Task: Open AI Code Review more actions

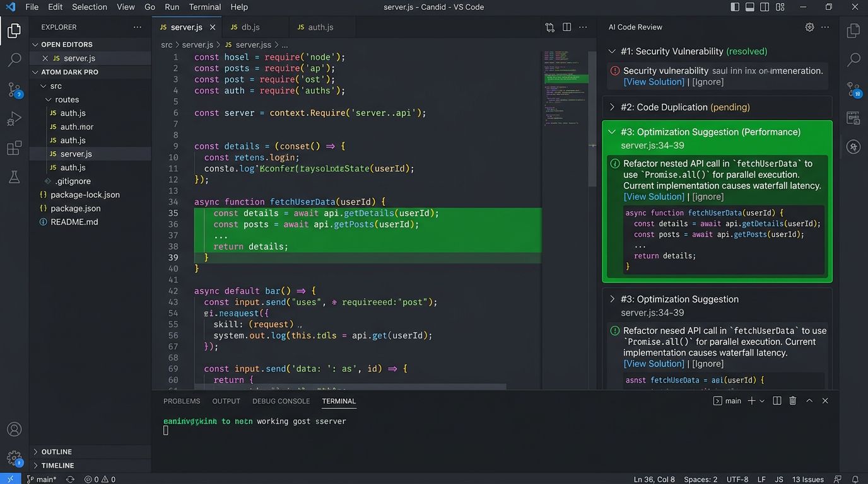Action: (825, 27)
